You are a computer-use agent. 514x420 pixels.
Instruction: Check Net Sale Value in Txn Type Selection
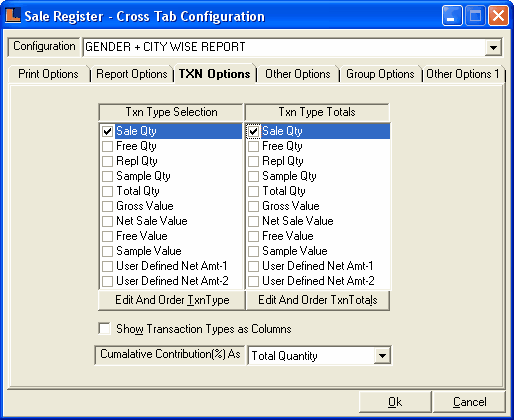point(107,221)
